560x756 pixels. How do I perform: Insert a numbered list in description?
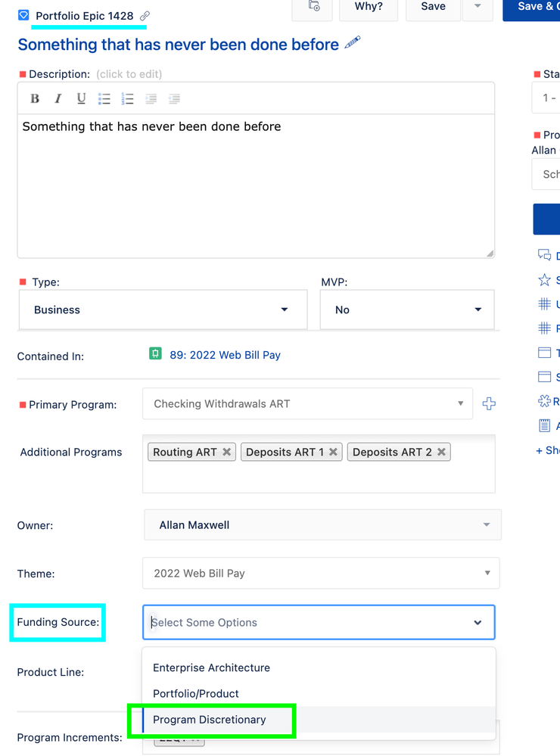pyautogui.click(x=127, y=99)
